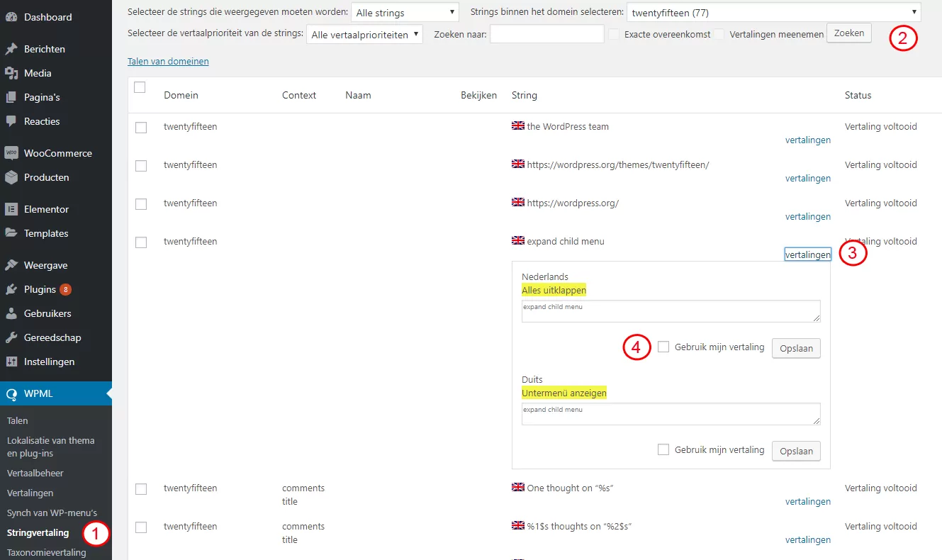Click UK flag beside 'the WordPress team'
This screenshot has width=942, height=560.
pyautogui.click(x=518, y=126)
